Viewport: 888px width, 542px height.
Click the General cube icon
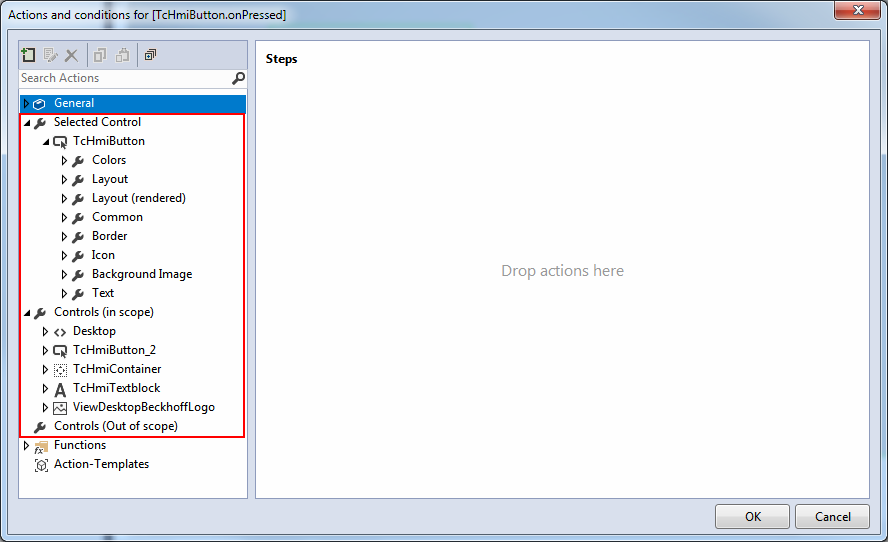(39, 104)
